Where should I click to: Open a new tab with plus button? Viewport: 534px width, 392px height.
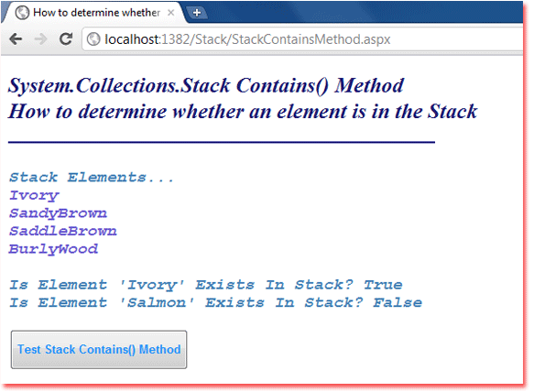click(197, 13)
